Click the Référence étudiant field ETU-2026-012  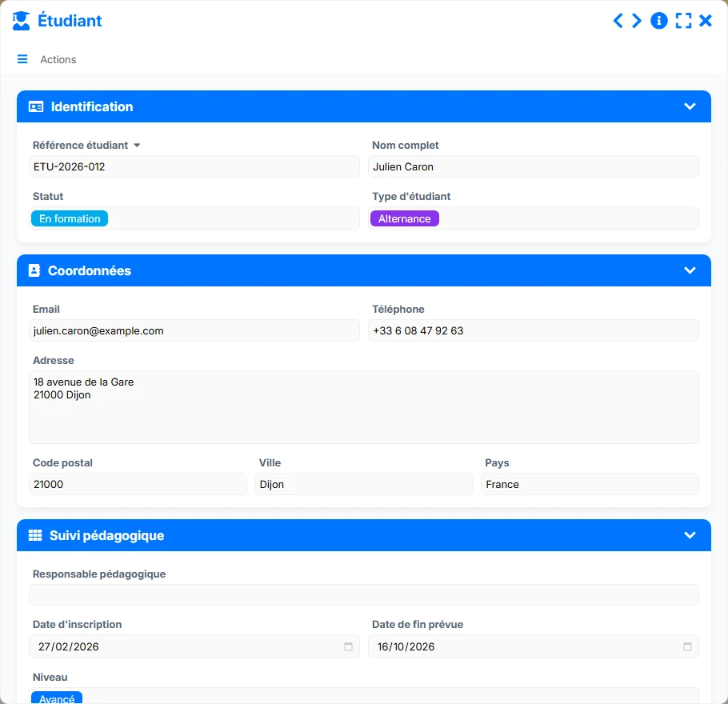tap(194, 166)
